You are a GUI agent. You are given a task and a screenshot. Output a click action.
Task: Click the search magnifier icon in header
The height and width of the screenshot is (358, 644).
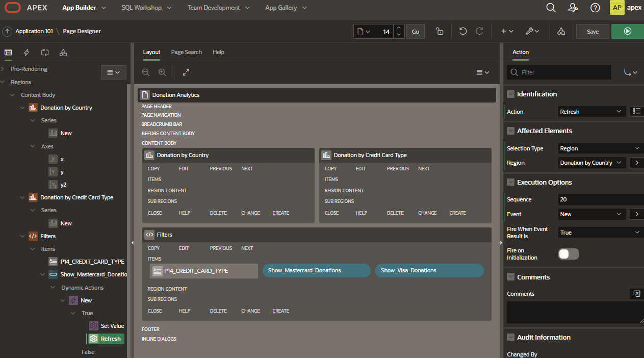[x=551, y=8]
